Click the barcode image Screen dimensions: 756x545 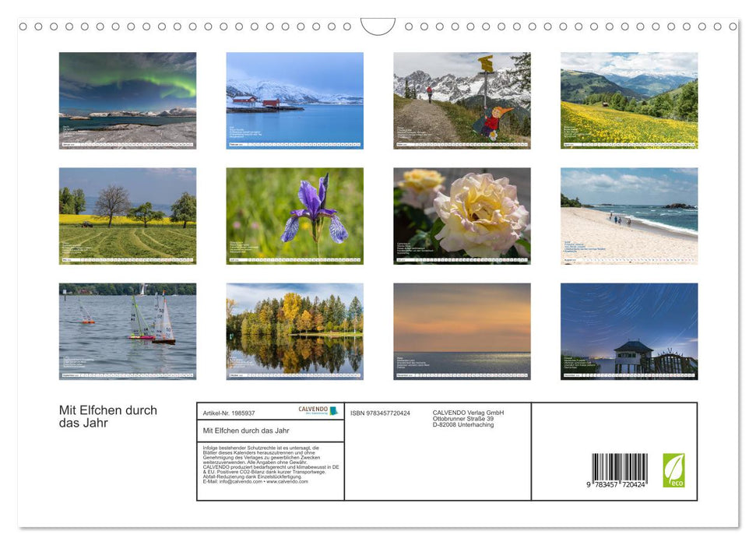(619, 470)
